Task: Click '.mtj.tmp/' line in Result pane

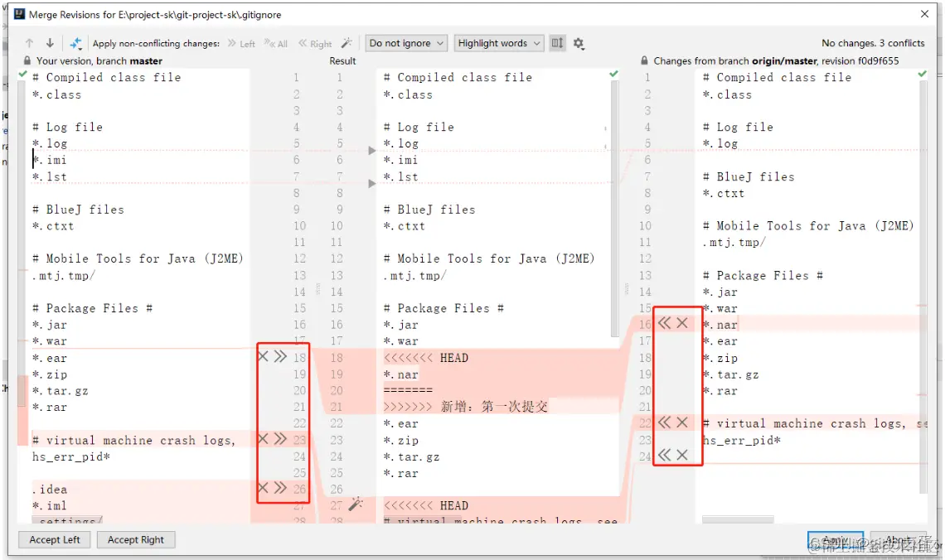Action: click(414, 276)
